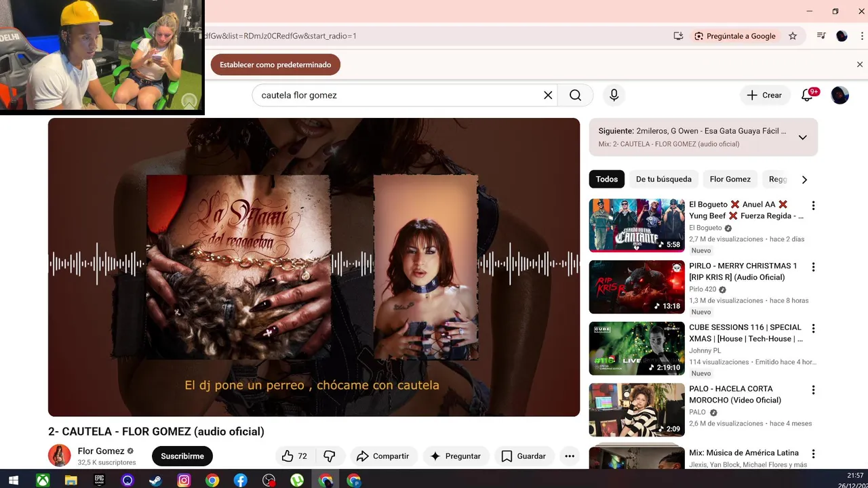Launch Epic Games from taskbar

click(x=99, y=481)
